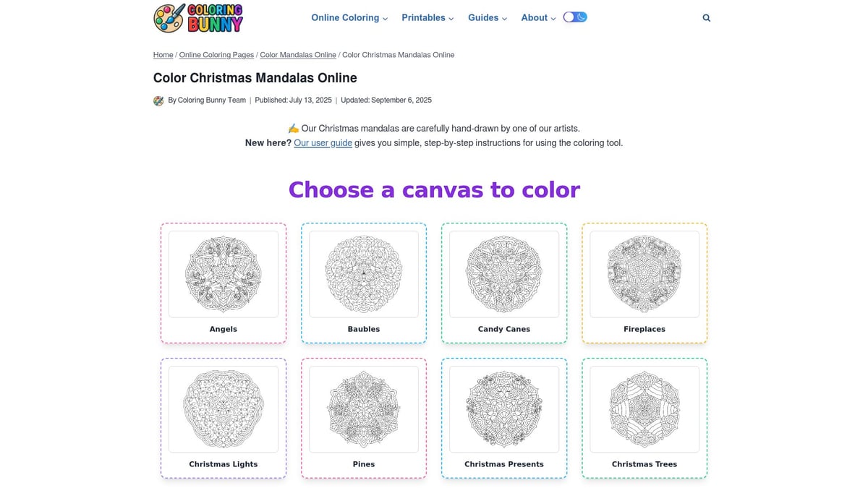Expand the About dropdown

[x=537, y=17]
